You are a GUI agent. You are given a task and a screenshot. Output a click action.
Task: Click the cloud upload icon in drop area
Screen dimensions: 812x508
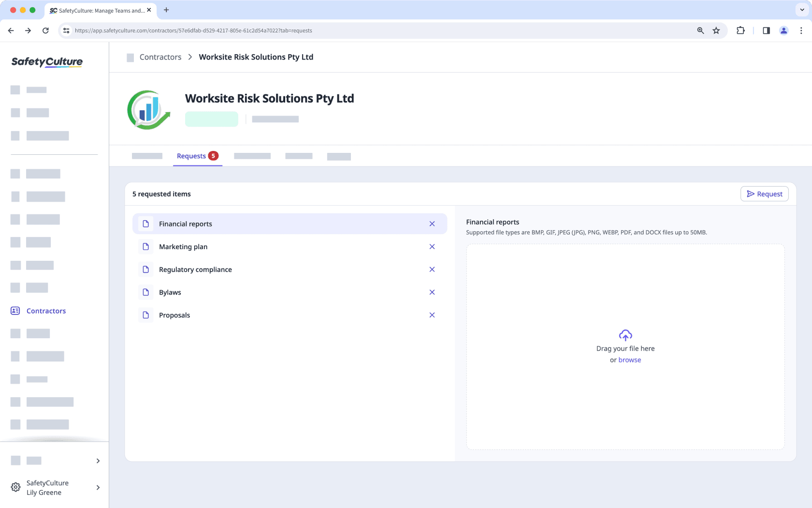pos(625,335)
